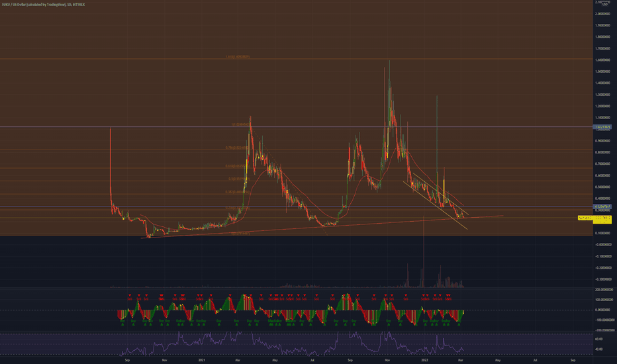Image resolution: width=617 pixels, height=364 pixels.
Task: Click the purple price tag near 1.02
Action: tap(602, 126)
